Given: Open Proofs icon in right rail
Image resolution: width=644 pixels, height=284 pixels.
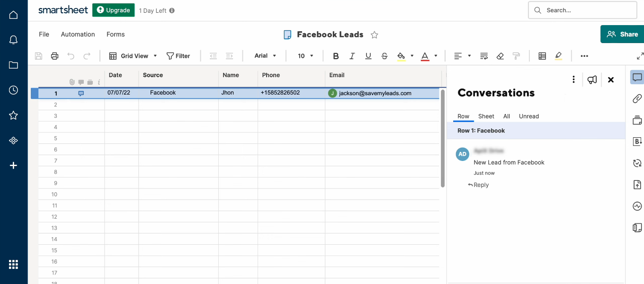Looking at the screenshot, I should point(637,120).
